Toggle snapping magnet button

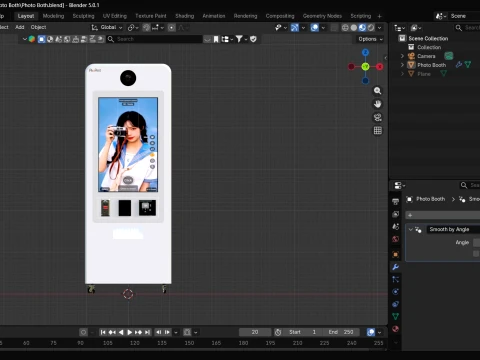click(146, 28)
